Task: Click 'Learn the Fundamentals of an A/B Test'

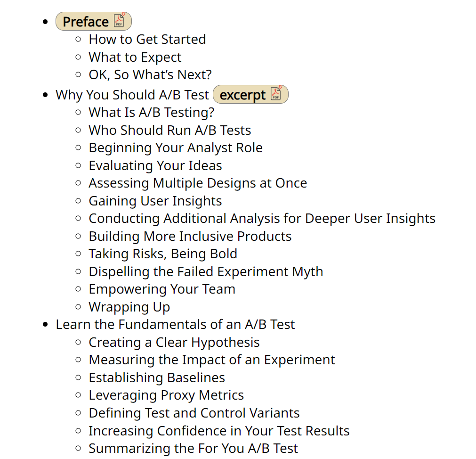Action: tap(175, 324)
